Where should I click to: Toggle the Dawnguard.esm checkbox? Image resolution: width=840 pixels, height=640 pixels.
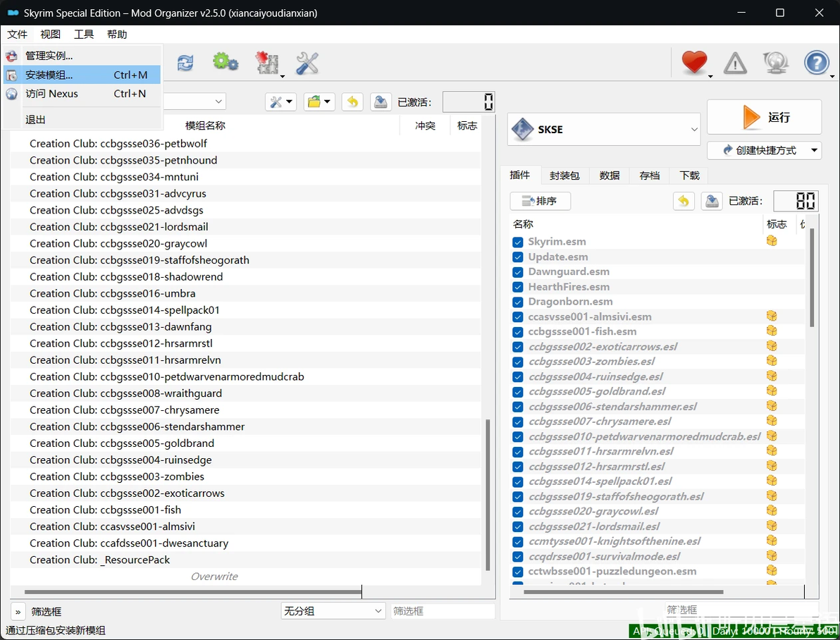coord(517,272)
